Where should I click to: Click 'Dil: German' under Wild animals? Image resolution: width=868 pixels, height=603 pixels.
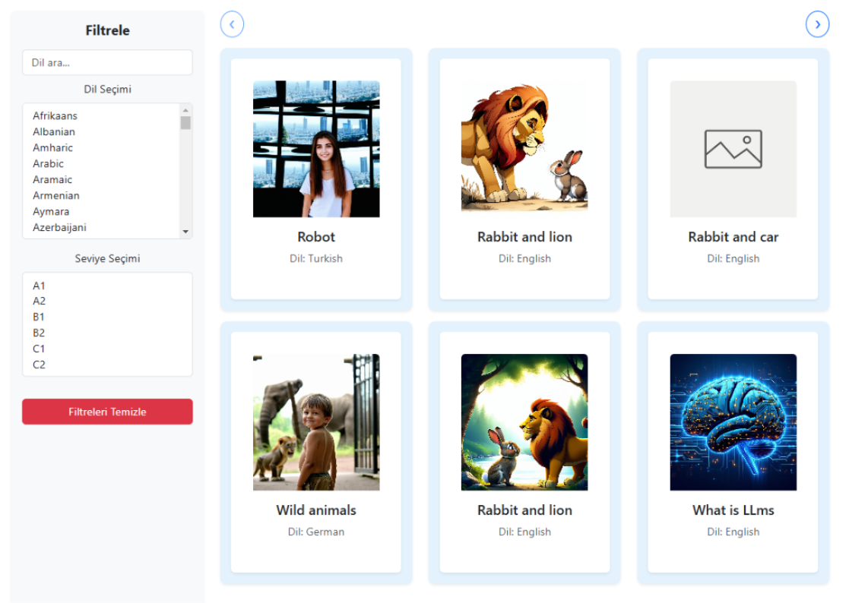coord(316,532)
